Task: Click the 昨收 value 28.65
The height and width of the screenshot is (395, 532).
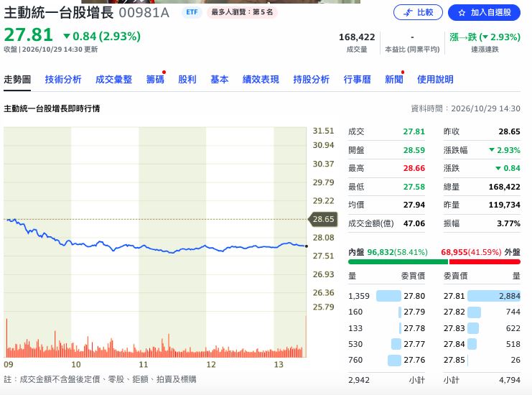Action: coord(509,131)
